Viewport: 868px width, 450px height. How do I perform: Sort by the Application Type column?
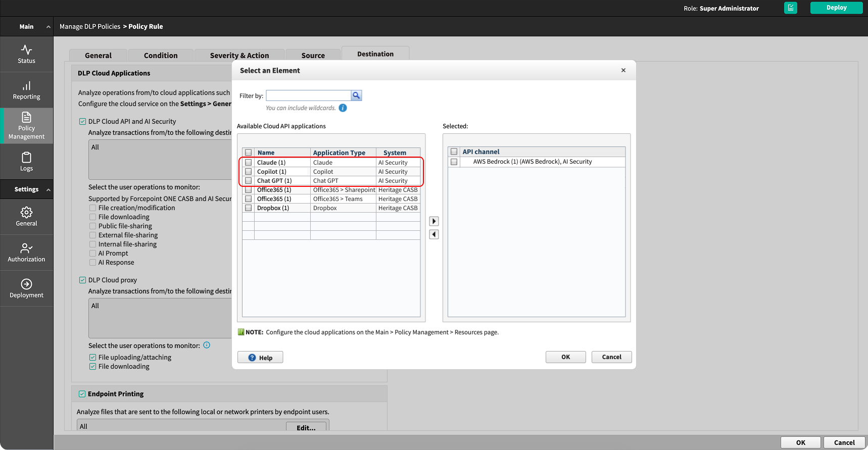[343, 153]
